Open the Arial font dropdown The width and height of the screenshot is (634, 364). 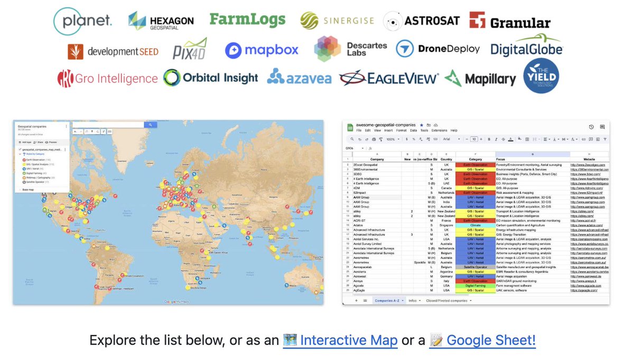point(451,139)
